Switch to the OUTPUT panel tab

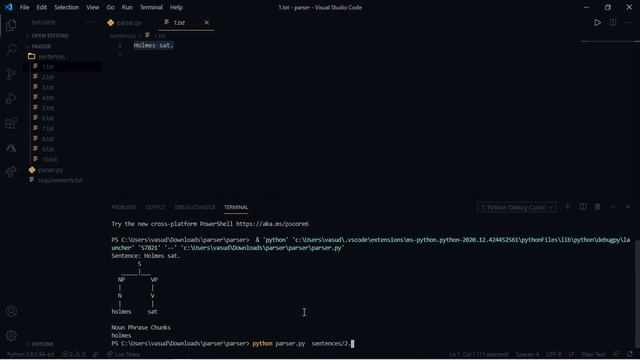click(x=155, y=207)
